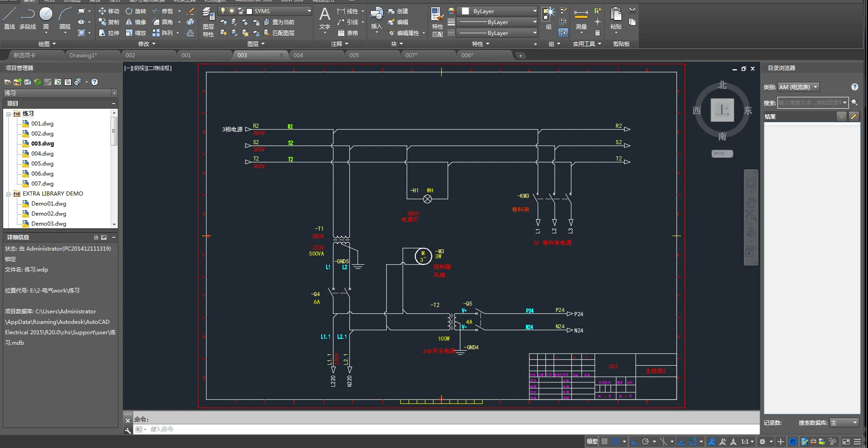Toggle annotation visibility in status bar
The height and width of the screenshot is (448, 868).
(712, 441)
